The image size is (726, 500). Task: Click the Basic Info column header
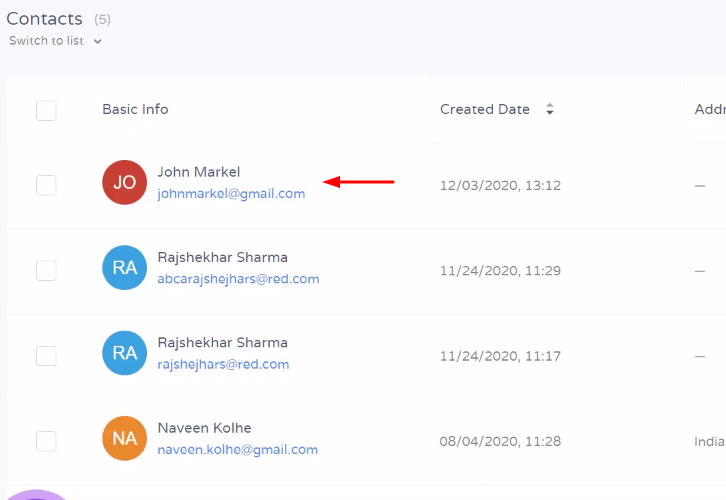click(x=135, y=109)
